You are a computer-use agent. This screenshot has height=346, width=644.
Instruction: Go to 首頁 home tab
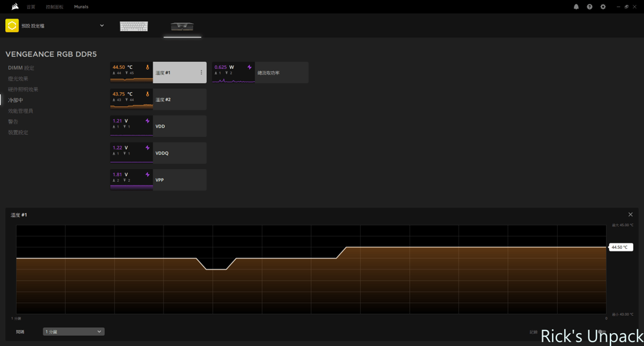[31, 7]
